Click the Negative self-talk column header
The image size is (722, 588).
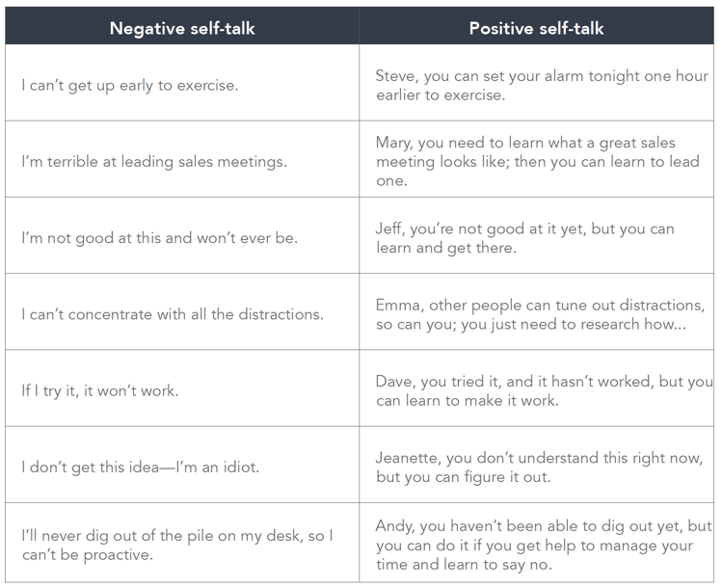coord(181,28)
